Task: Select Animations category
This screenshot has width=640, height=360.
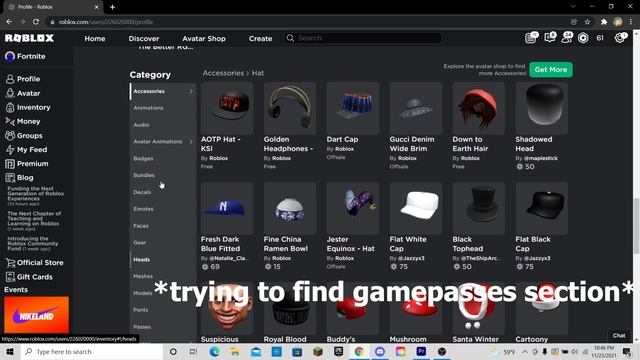Action: click(x=148, y=108)
